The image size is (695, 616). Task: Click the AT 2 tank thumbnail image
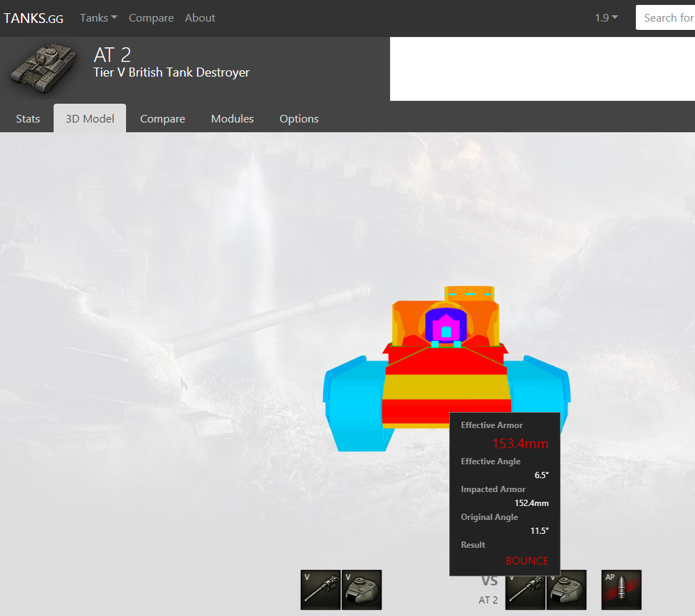43,68
